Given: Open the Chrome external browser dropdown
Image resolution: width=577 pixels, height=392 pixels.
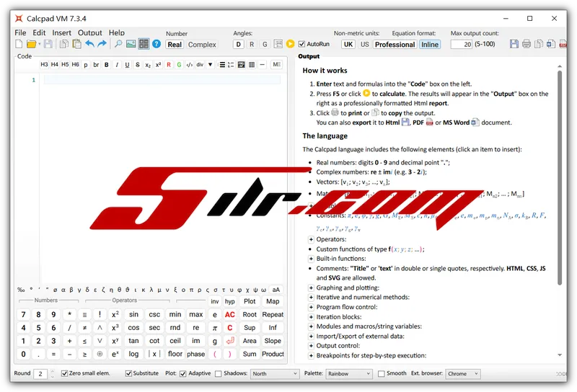Looking at the screenshot, I should point(463,373).
